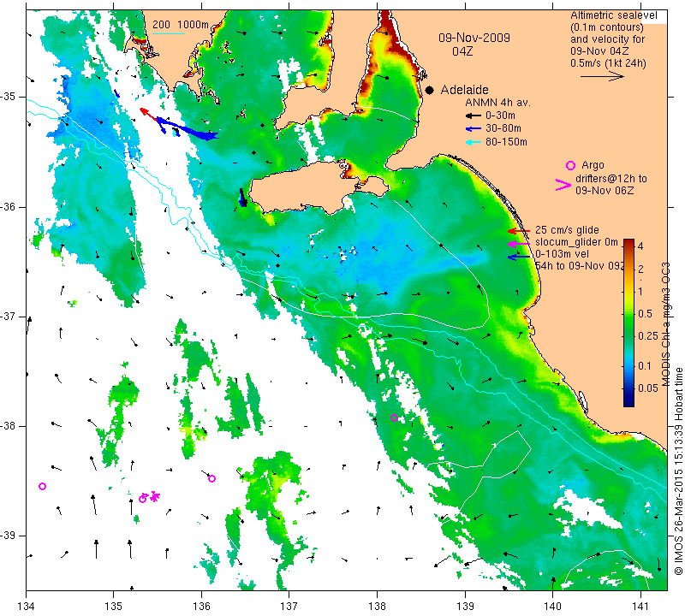The height and width of the screenshot is (616, 685).
Task: Click the colorbar tick value 0.25
Action: pyautogui.click(x=647, y=335)
